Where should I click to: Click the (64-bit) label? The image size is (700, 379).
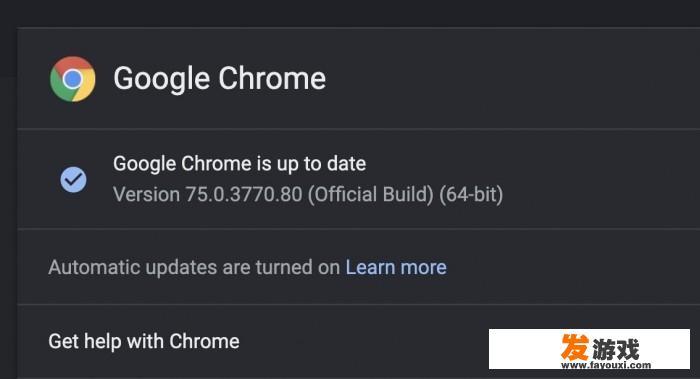coord(471,195)
